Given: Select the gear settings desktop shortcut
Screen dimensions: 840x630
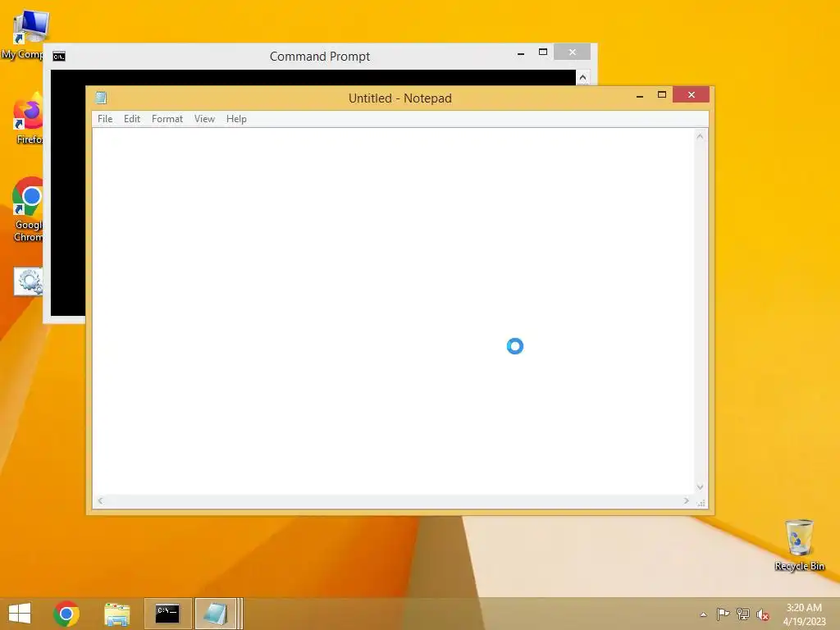Looking at the screenshot, I should tap(28, 281).
